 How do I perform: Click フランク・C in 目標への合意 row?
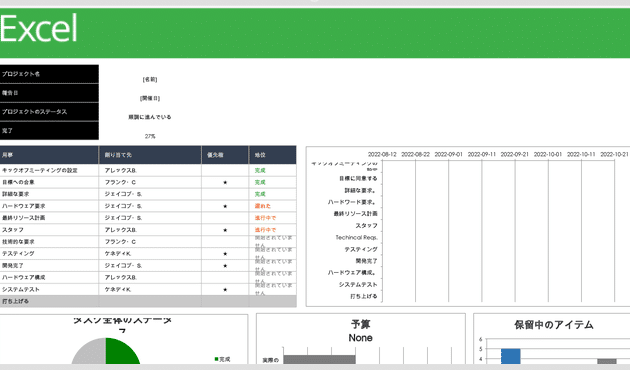[x=120, y=182]
